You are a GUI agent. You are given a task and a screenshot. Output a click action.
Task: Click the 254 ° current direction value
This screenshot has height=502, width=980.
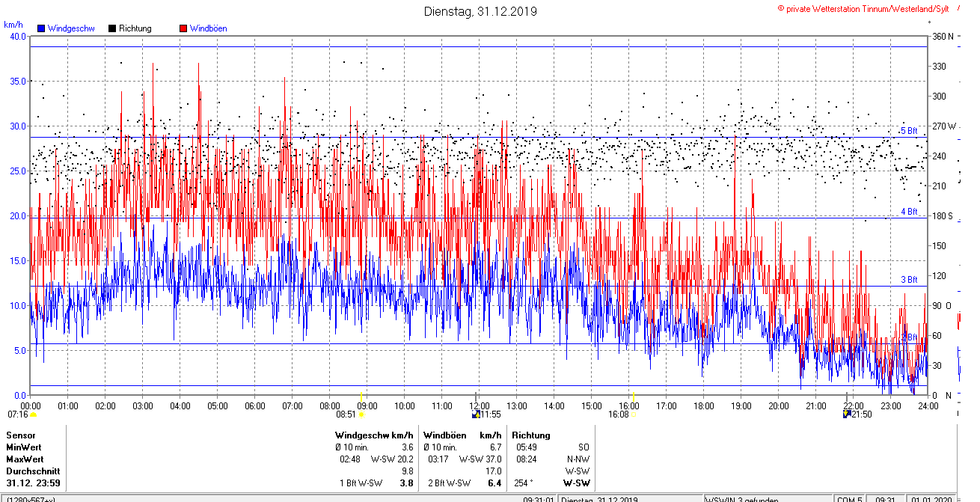pyautogui.click(x=524, y=483)
